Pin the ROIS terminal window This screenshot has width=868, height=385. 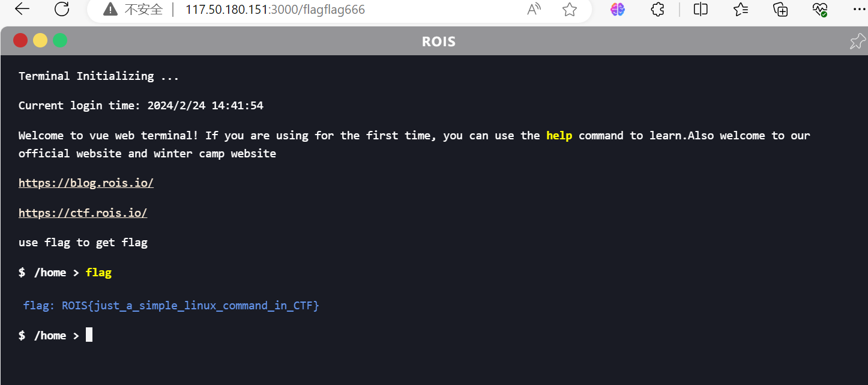(858, 41)
